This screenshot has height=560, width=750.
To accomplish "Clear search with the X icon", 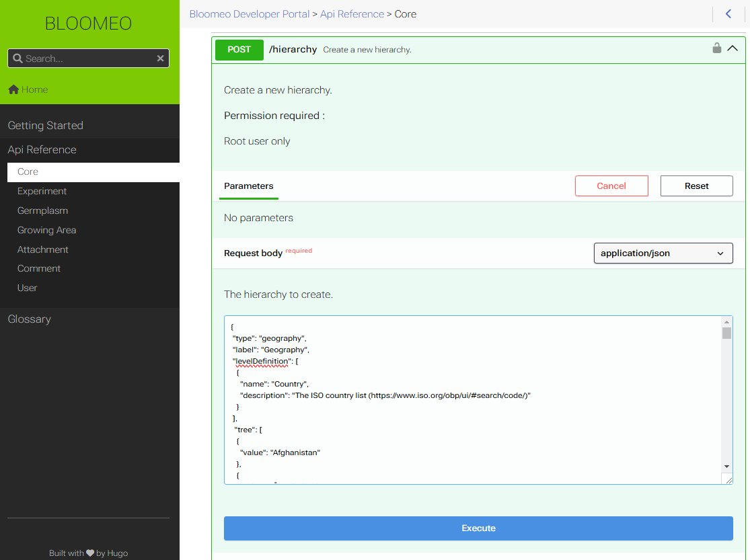I will click(x=160, y=58).
